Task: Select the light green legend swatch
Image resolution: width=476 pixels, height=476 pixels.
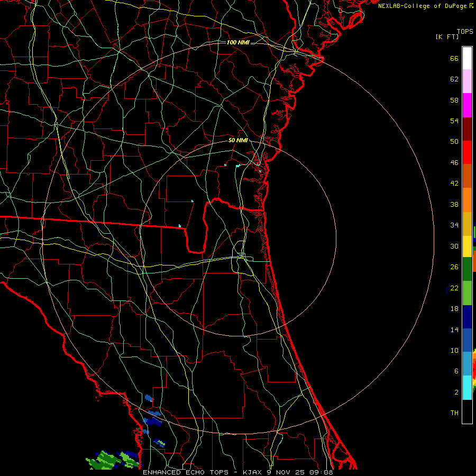Action: pos(467,293)
